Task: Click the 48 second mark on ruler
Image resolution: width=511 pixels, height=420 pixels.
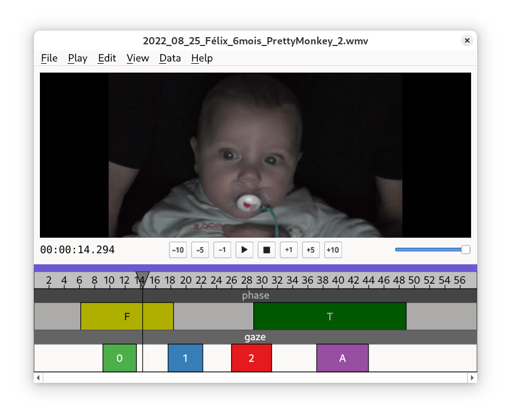Action: pyautogui.click(x=399, y=280)
